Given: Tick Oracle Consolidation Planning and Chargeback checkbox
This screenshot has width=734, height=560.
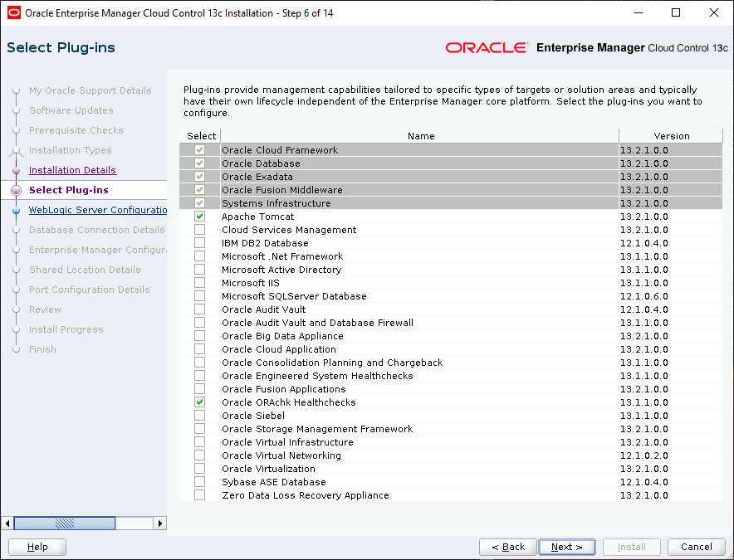Looking at the screenshot, I should pyautogui.click(x=200, y=362).
